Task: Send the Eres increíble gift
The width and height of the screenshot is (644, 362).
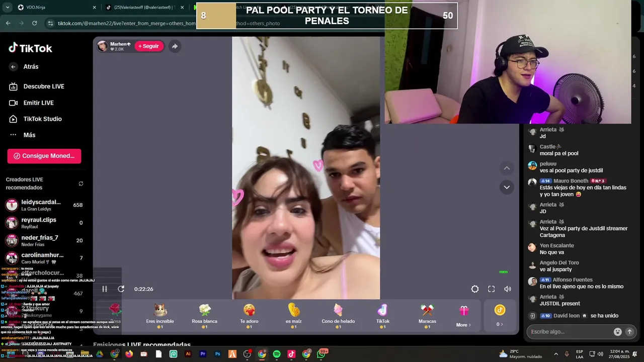Action: coord(160,316)
